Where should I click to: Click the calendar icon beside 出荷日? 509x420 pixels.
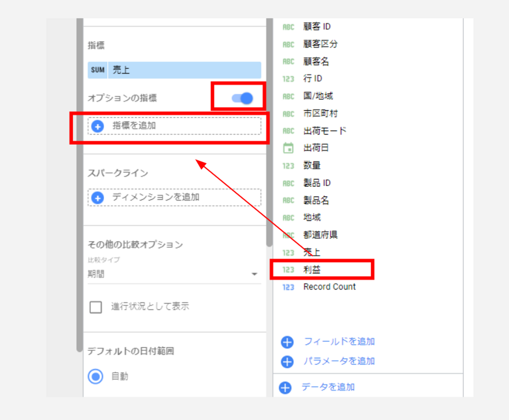tap(288, 148)
